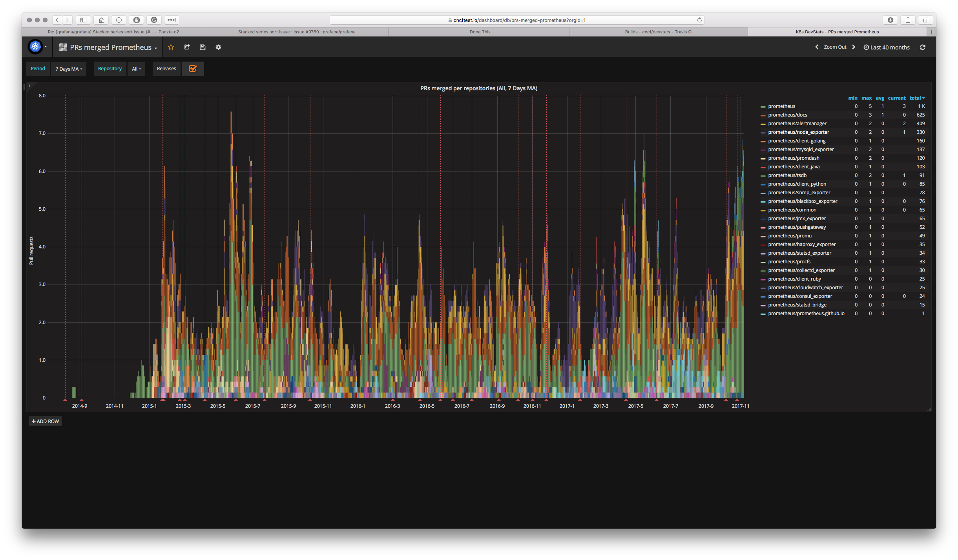Save the dashboard using the floppy icon
The height and width of the screenshot is (560, 958).
pyautogui.click(x=203, y=47)
